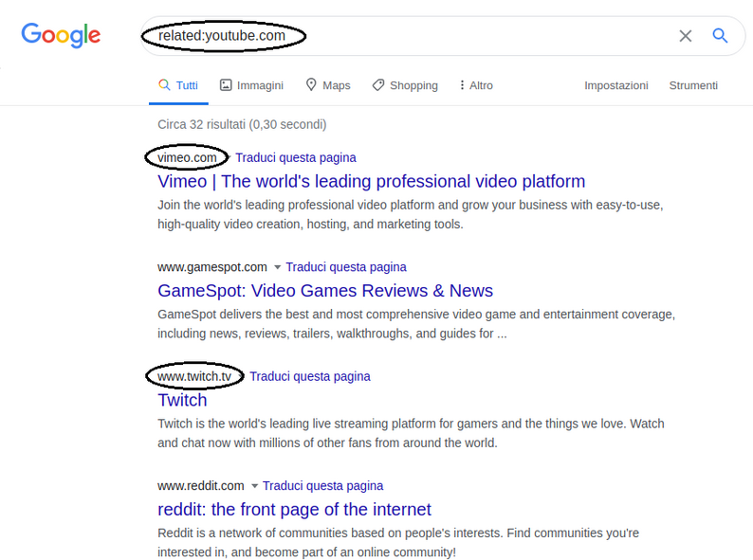Click the www.gamespot.com URL text

(x=212, y=267)
